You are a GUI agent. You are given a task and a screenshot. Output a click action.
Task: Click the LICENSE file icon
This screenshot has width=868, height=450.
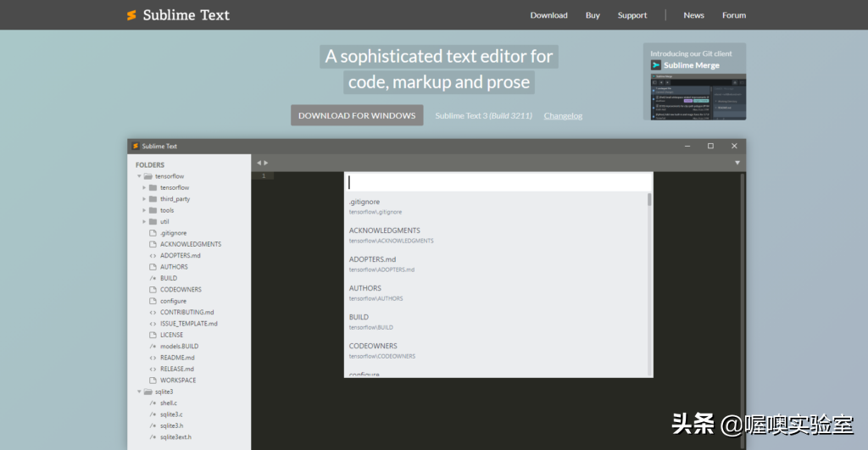[x=153, y=335]
